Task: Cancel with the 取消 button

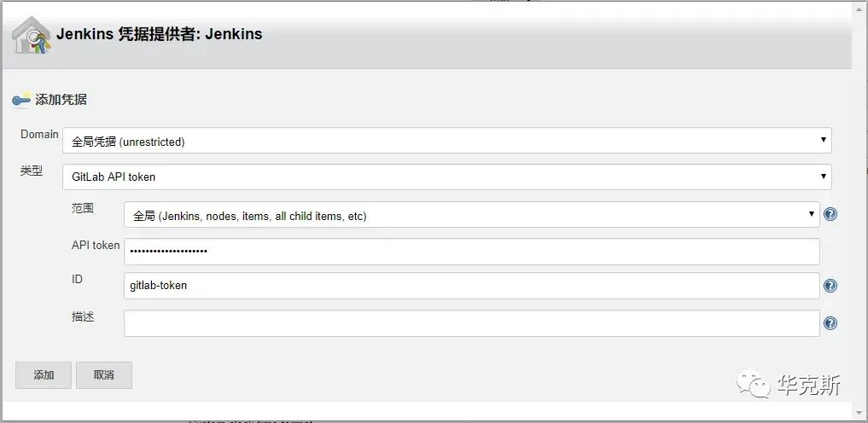Action: [103, 374]
